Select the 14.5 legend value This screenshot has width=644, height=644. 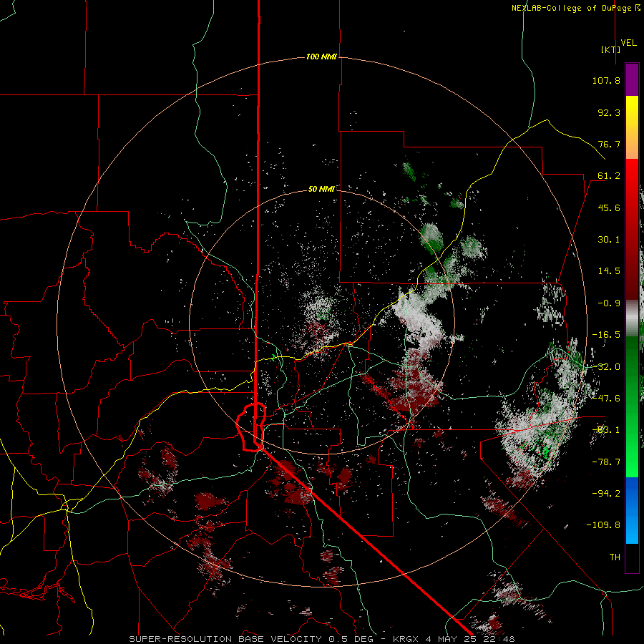point(609,271)
